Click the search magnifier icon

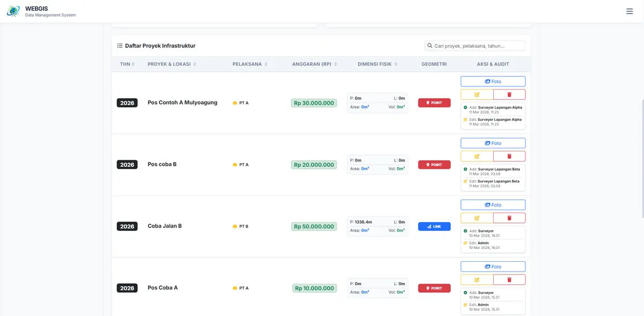[x=430, y=46]
